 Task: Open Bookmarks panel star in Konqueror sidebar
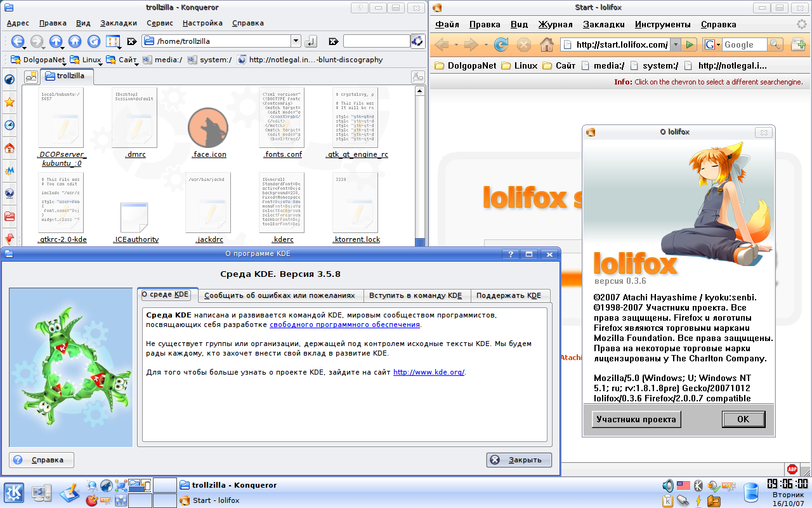[x=10, y=102]
